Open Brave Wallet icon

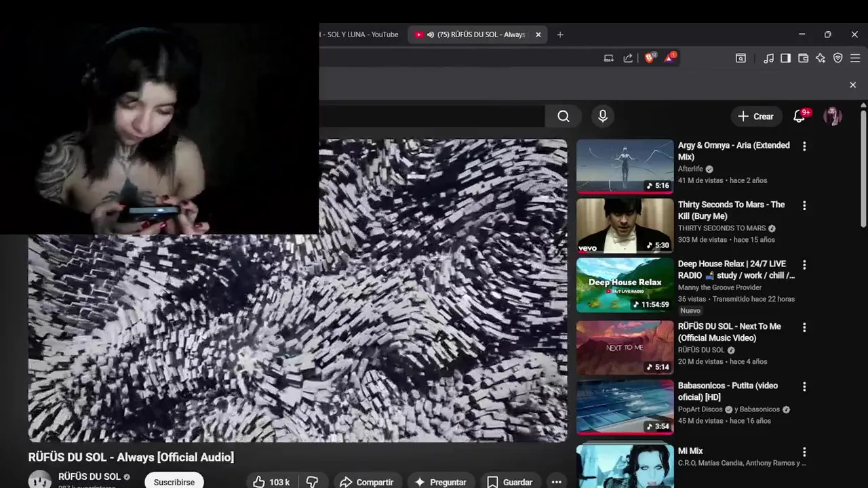[x=803, y=58]
